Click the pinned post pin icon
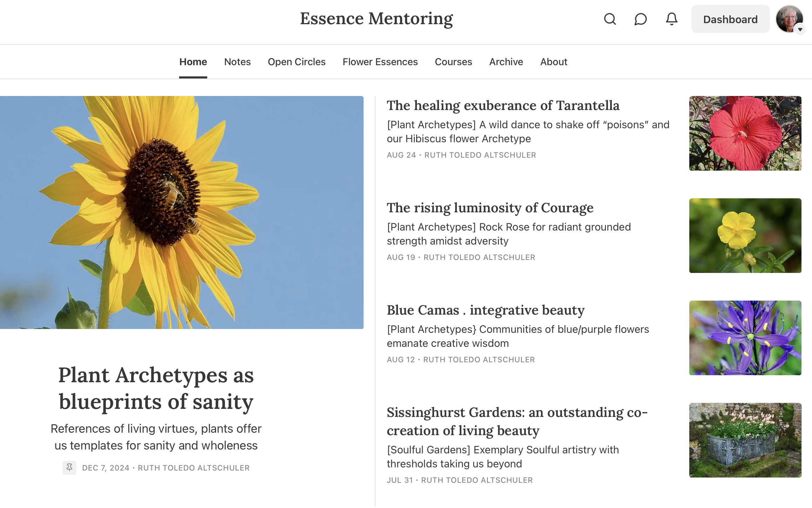The height and width of the screenshot is (508, 812). click(69, 467)
